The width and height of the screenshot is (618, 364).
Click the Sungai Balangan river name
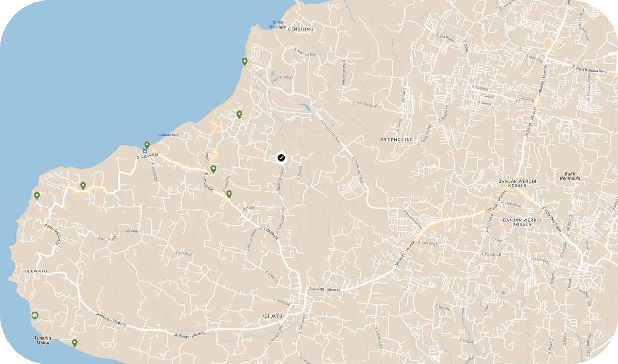(x=279, y=24)
